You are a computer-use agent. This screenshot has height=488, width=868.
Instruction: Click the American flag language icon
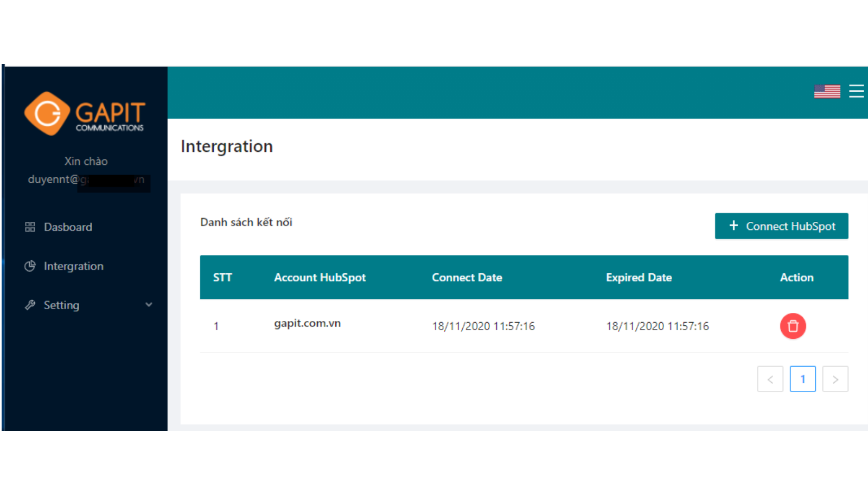[x=827, y=91]
